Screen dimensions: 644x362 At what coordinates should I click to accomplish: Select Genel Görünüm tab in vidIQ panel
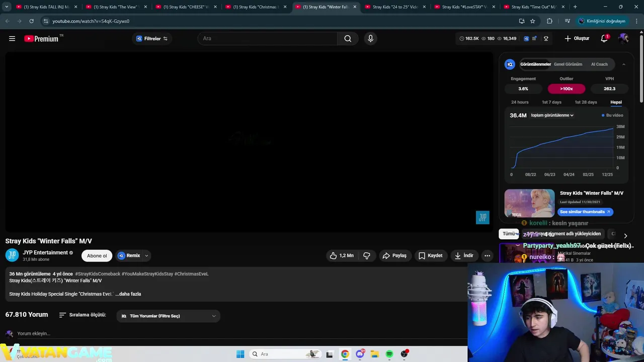coord(568,64)
